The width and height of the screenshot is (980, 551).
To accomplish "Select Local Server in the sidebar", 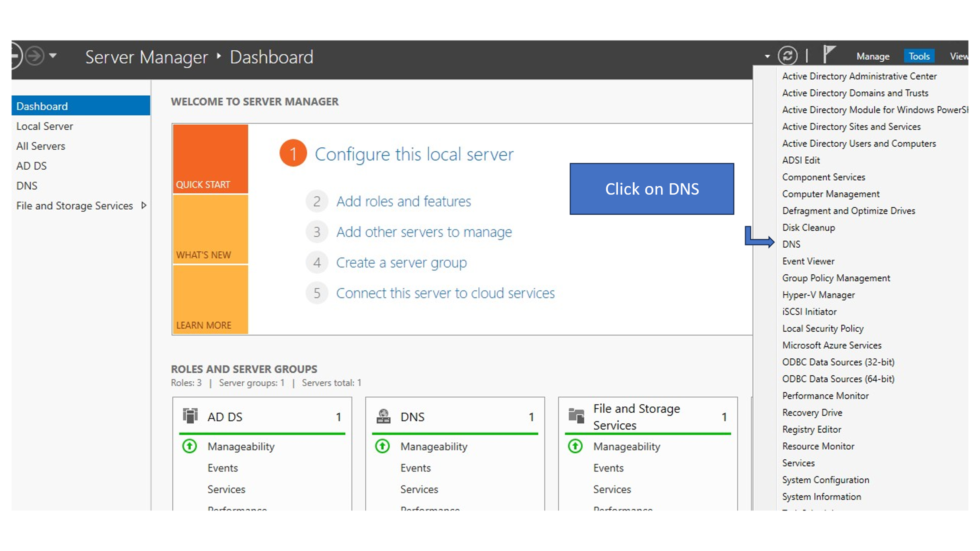I will [x=44, y=126].
